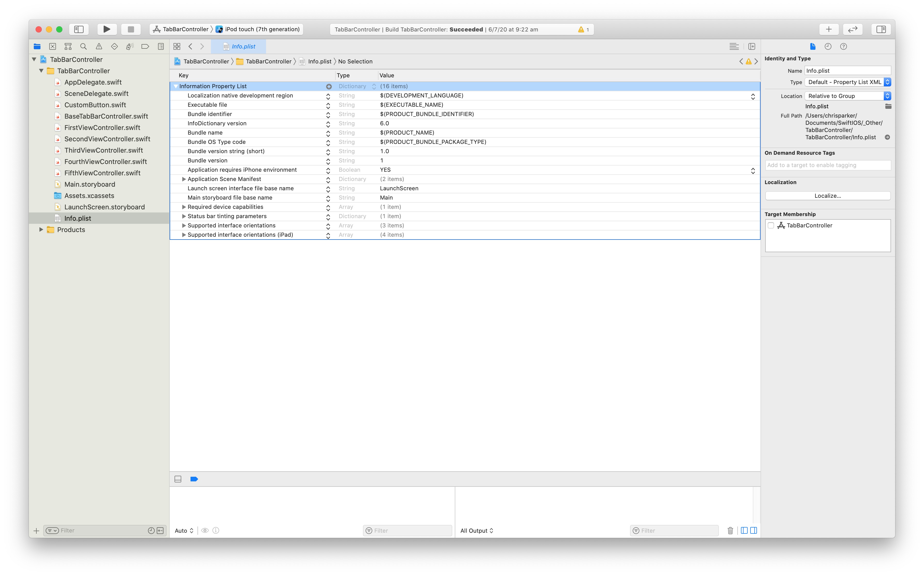Expand Application Scene Manifest row
This screenshot has height=576, width=924.
pos(184,179)
